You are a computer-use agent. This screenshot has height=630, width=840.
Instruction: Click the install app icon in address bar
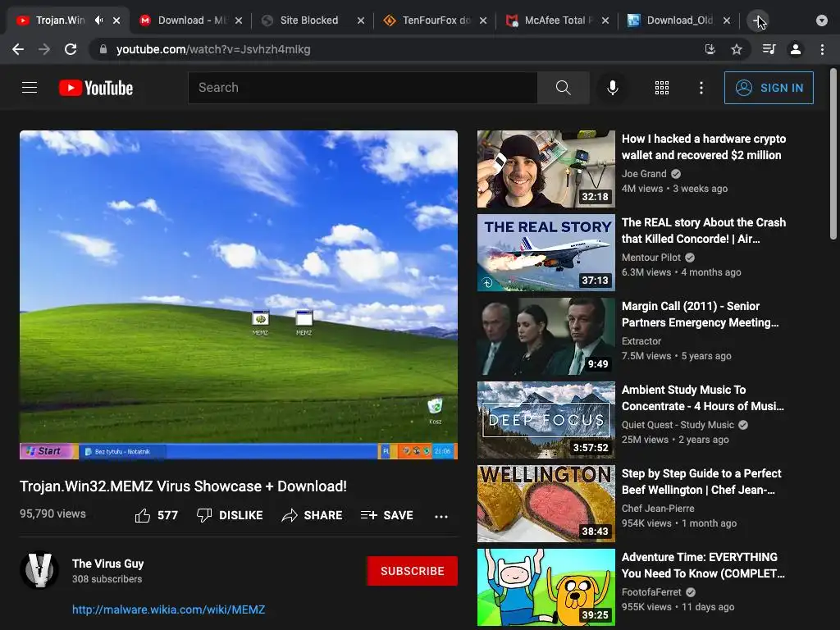click(710, 49)
